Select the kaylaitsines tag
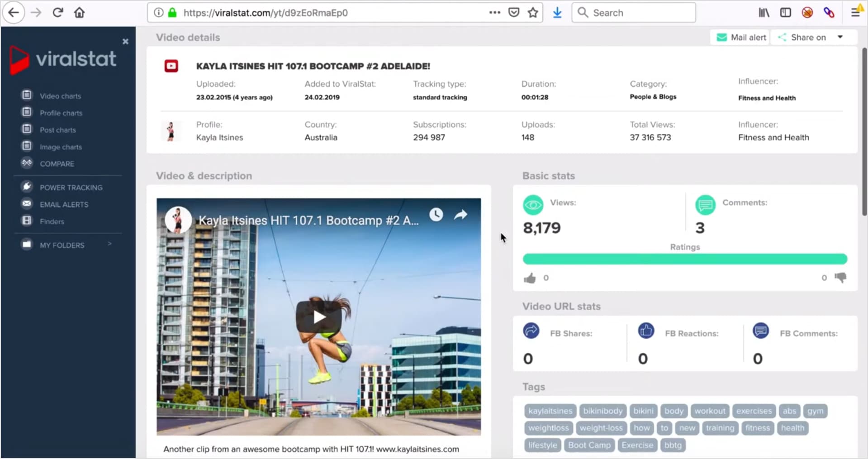 tap(550, 411)
